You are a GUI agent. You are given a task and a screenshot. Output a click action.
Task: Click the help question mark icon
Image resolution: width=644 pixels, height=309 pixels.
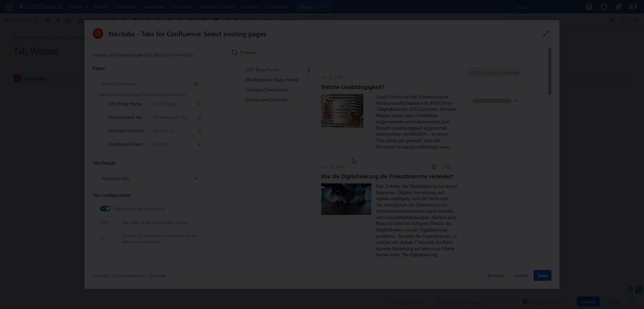click(589, 6)
